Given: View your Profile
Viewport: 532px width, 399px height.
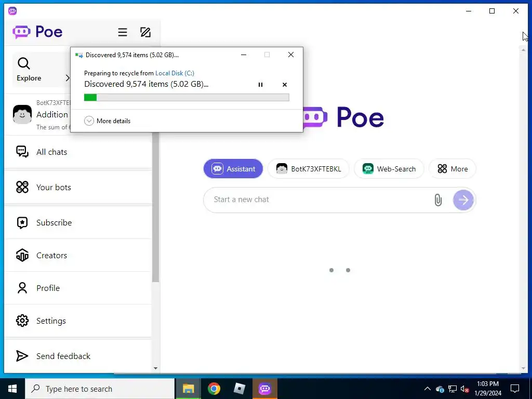Looking at the screenshot, I should click(78, 288).
